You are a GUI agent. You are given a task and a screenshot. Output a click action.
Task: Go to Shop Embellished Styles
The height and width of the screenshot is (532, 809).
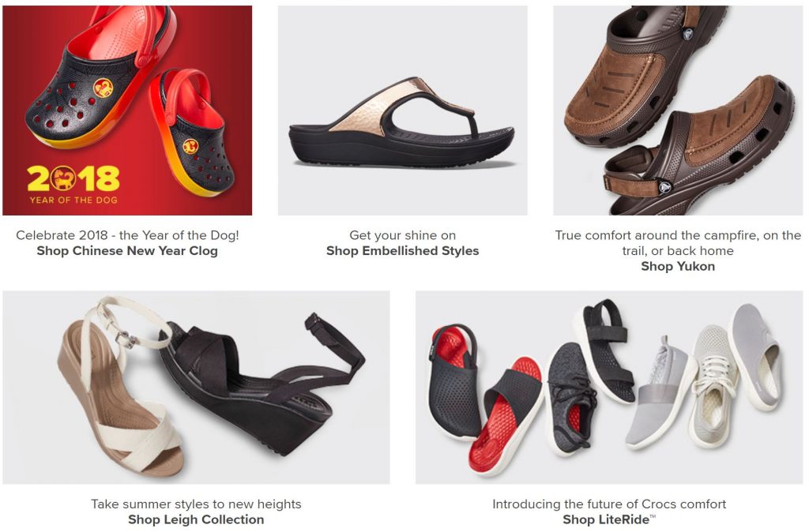pyautogui.click(x=402, y=251)
